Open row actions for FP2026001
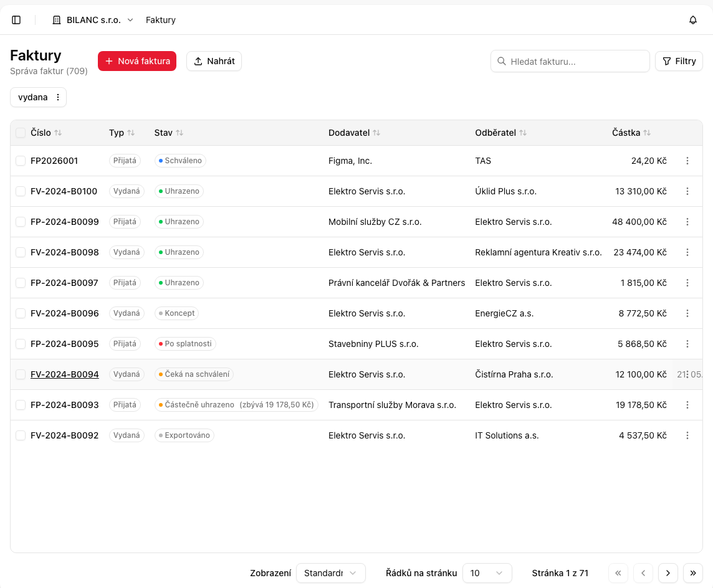This screenshot has height=588, width=713. (x=687, y=161)
